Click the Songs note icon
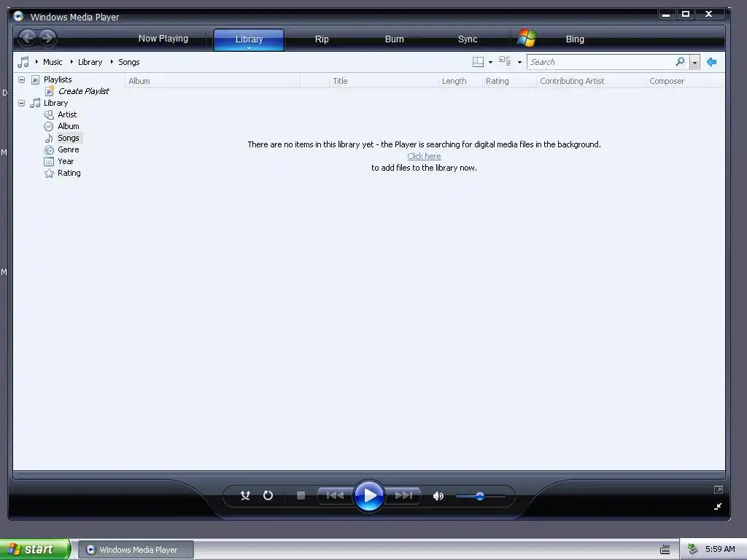Image resolution: width=747 pixels, height=560 pixels. click(x=49, y=138)
